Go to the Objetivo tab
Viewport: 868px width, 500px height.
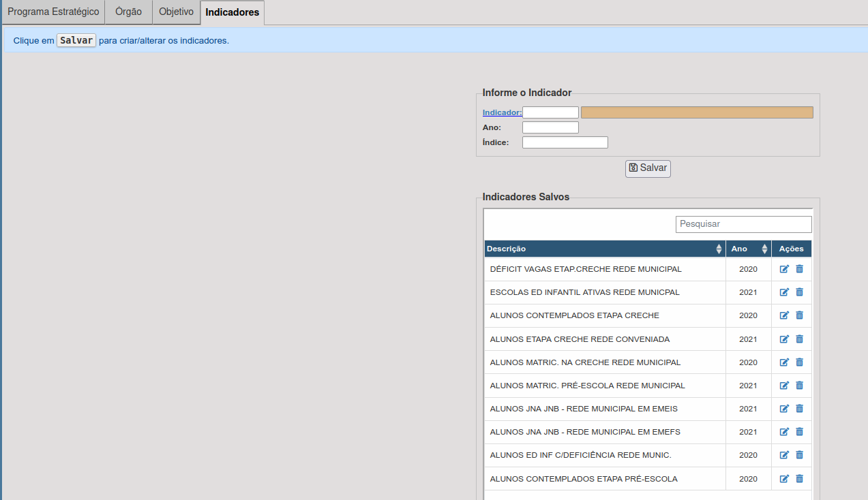click(176, 12)
